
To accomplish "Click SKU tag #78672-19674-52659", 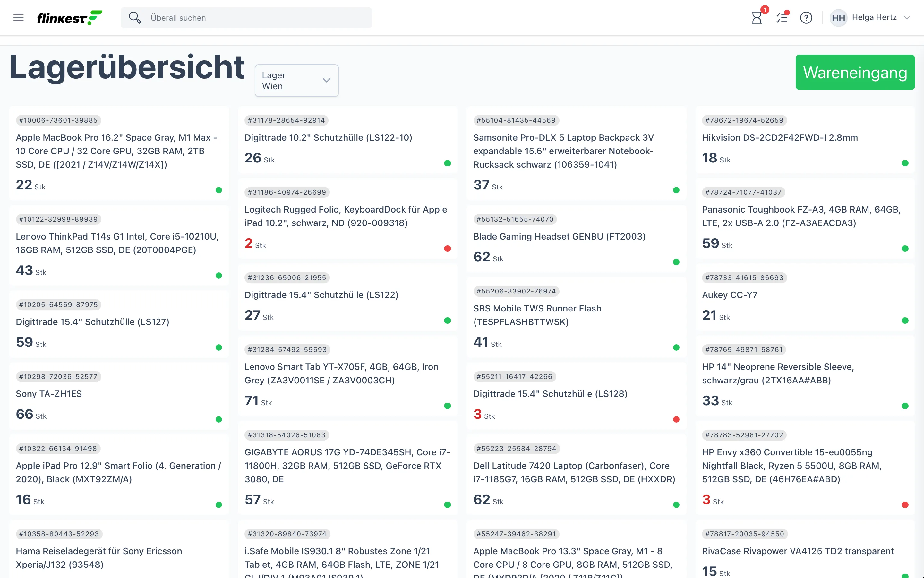I will [x=744, y=120].
